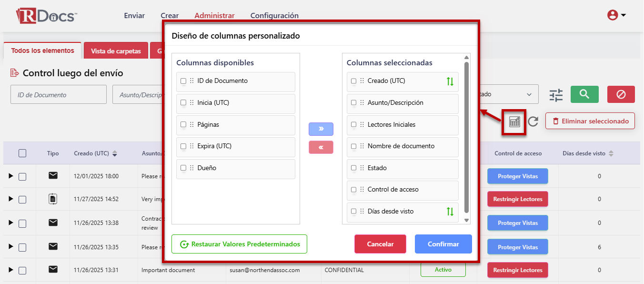Check the Asunto/Descripción selected column checkbox
The height and width of the screenshot is (284, 644).
point(353,103)
